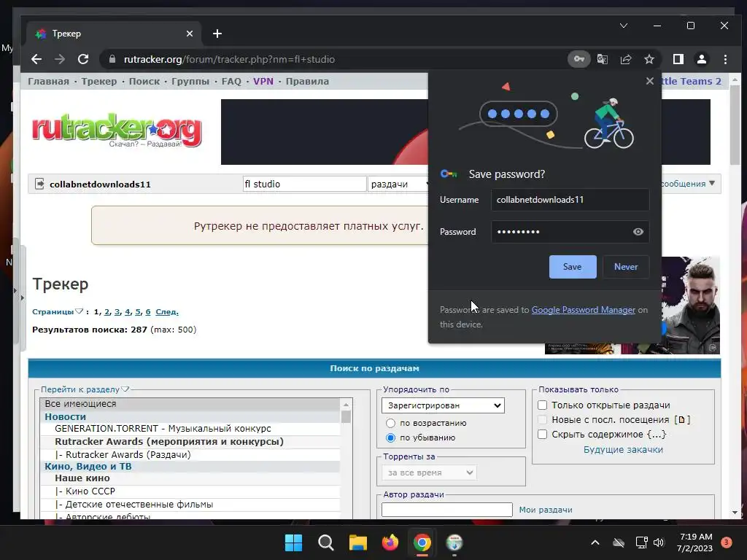Open the Chrome profile avatar icon
The height and width of the screenshot is (560, 747).
(701, 59)
